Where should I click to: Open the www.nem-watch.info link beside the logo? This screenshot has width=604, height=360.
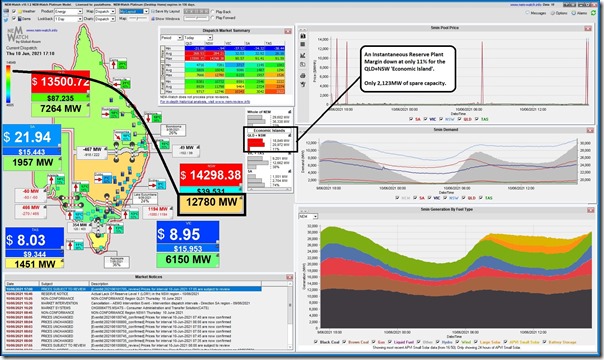pyautogui.click(x=42, y=30)
